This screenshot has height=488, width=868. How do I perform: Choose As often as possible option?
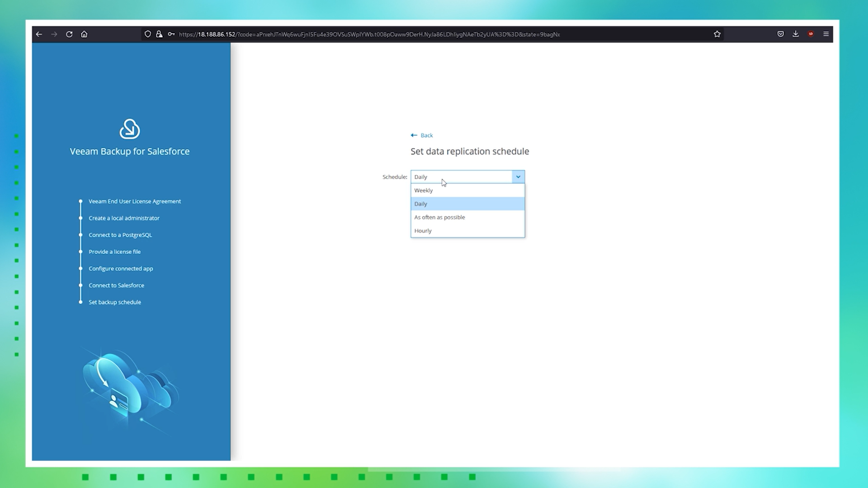click(467, 217)
